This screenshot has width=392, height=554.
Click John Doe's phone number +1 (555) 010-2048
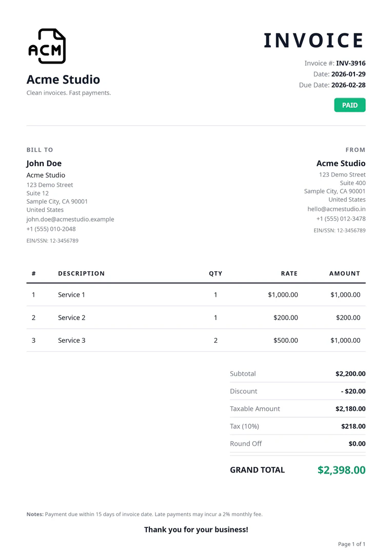[51, 229]
